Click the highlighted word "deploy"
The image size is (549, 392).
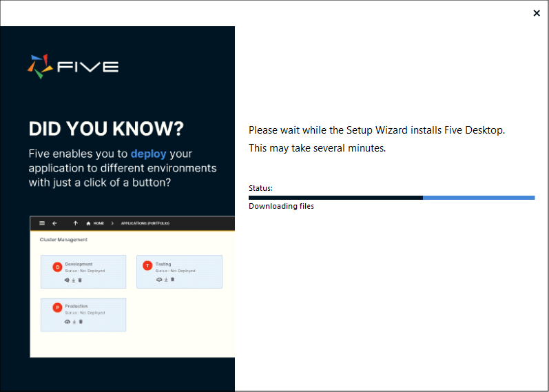[x=149, y=154]
